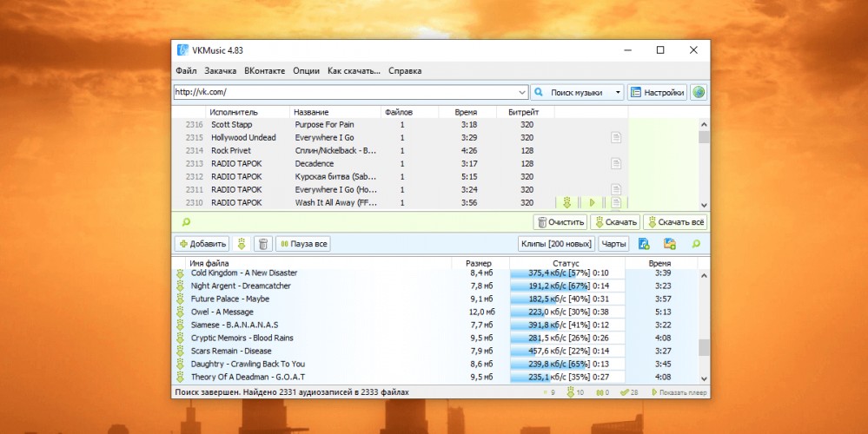The width and height of the screenshot is (868, 434).
Task: Open the Справка menu
Action: coord(405,71)
